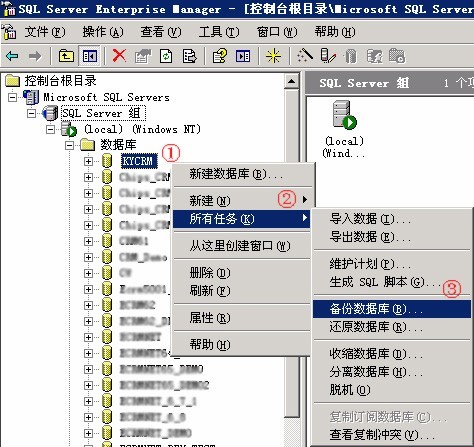The width and height of the screenshot is (474, 447).
Task: Click the Show/Hide Action Pane icon
Action: 243,56
